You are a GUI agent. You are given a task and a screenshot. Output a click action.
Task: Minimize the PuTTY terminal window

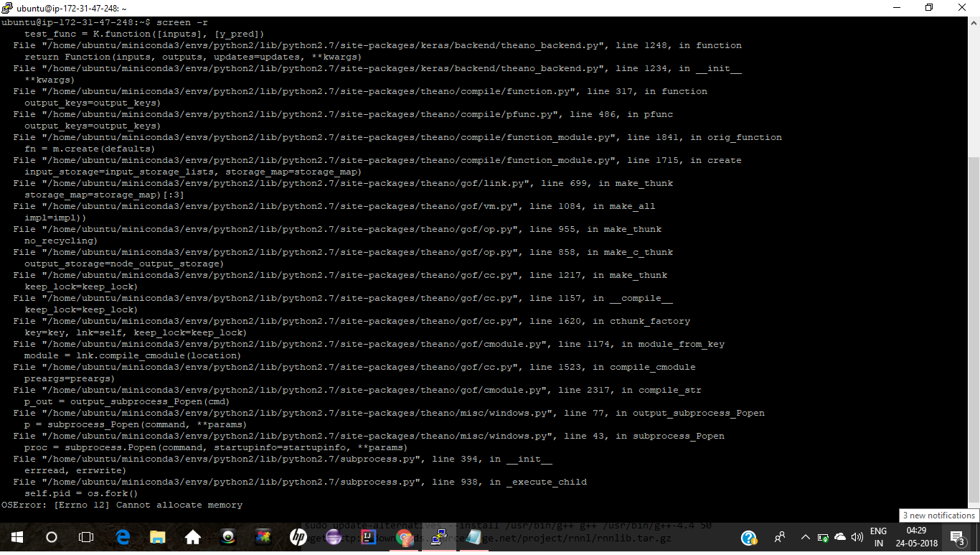(896, 8)
